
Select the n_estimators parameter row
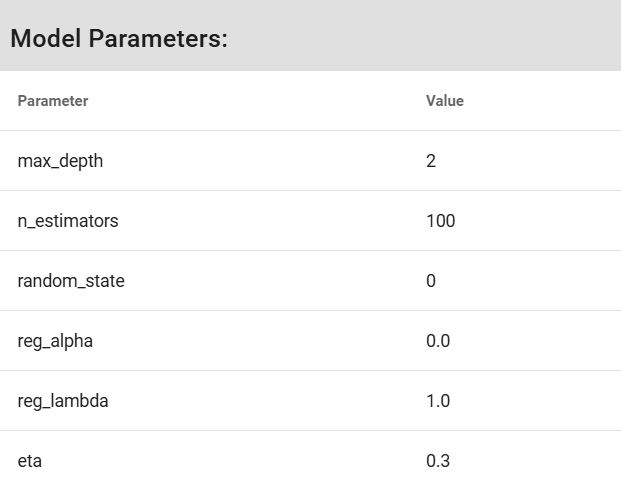(310, 221)
